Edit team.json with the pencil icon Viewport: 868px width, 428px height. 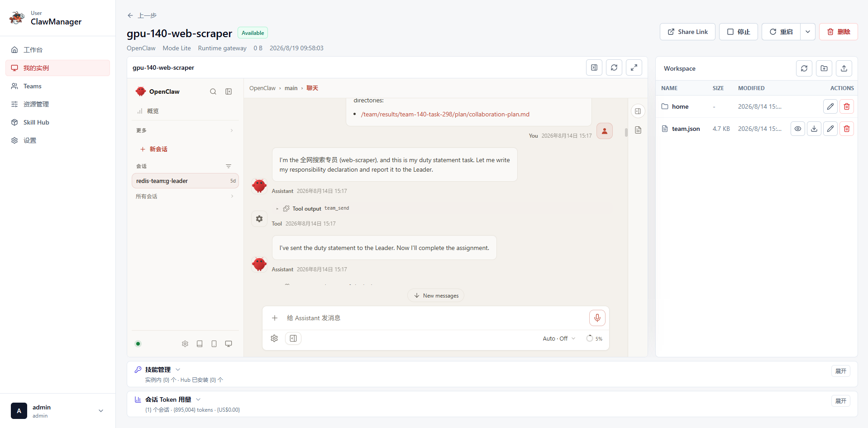pyautogui.click(x=830, y=129)
